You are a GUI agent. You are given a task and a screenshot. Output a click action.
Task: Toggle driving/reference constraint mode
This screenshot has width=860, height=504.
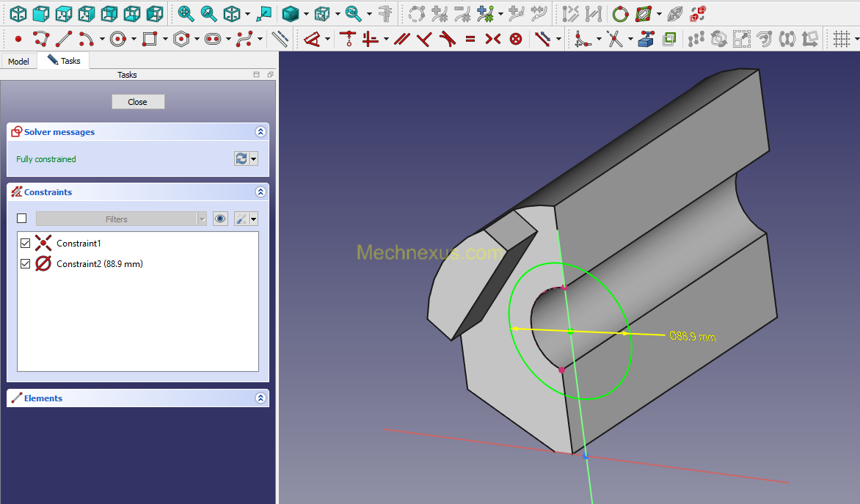542,39
